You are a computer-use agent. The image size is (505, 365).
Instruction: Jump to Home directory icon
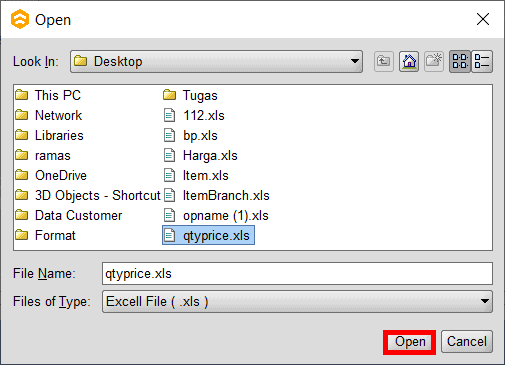pos(409,61)
